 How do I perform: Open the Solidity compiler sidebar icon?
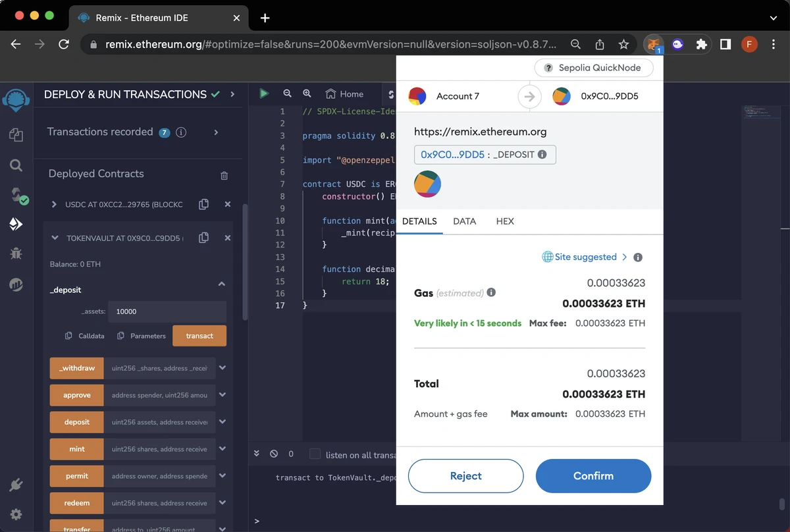[16, 195]
